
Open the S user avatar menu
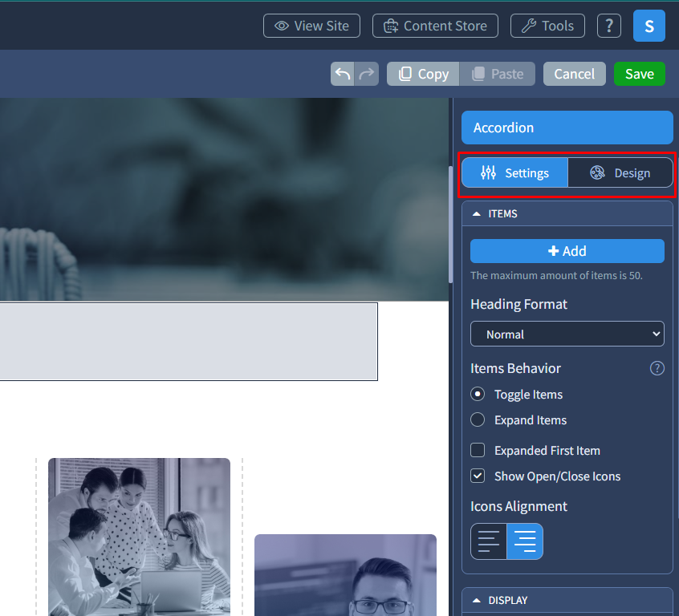coord(649,26)
